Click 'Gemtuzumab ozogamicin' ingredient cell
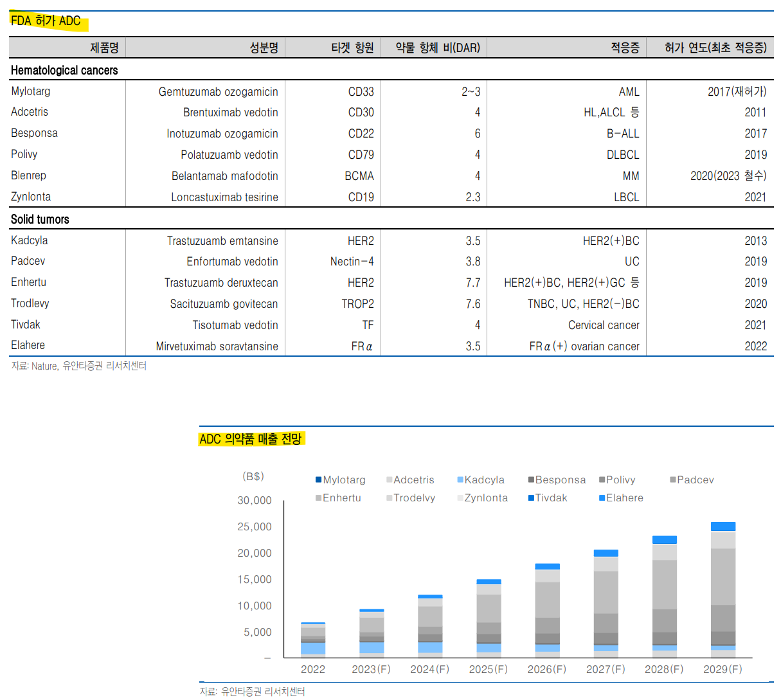The width and height of the screenshot is (781, 700). coord(219,92)
